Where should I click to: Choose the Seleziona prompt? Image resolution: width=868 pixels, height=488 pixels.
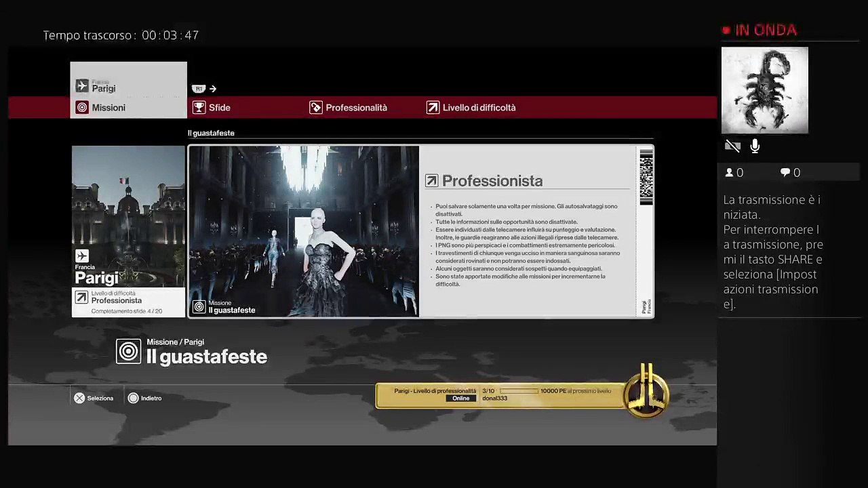[94, 399]
